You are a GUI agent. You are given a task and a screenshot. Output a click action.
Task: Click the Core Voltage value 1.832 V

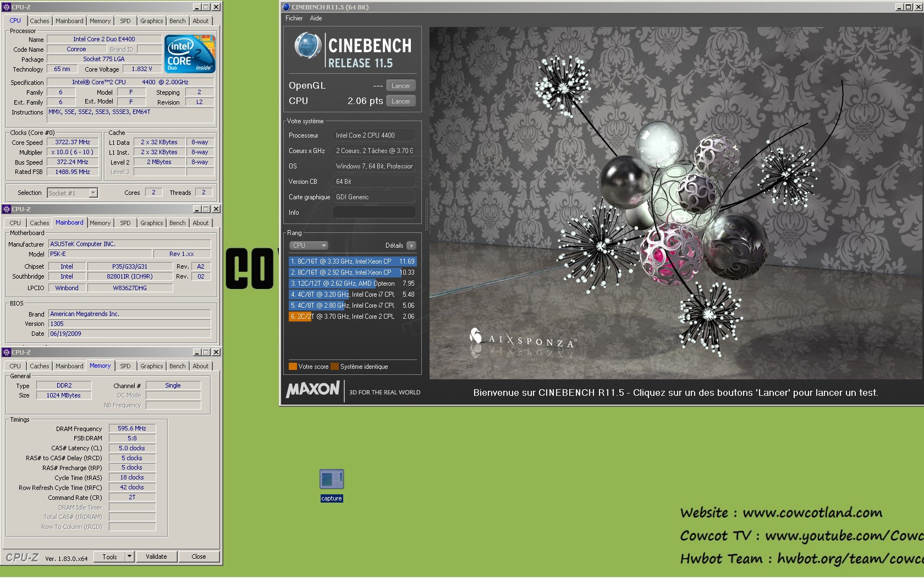(x=142, y=69)
